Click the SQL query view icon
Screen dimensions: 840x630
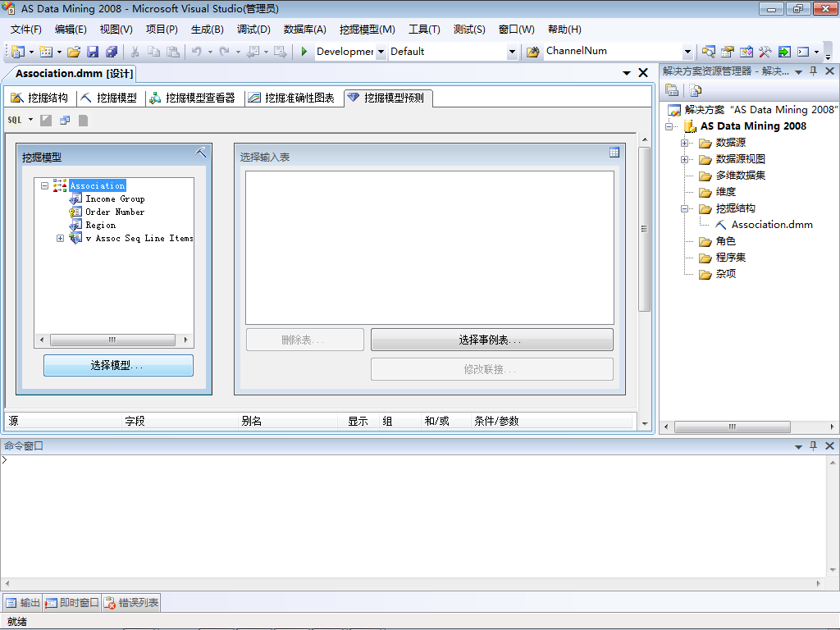(x=15, y=120)
